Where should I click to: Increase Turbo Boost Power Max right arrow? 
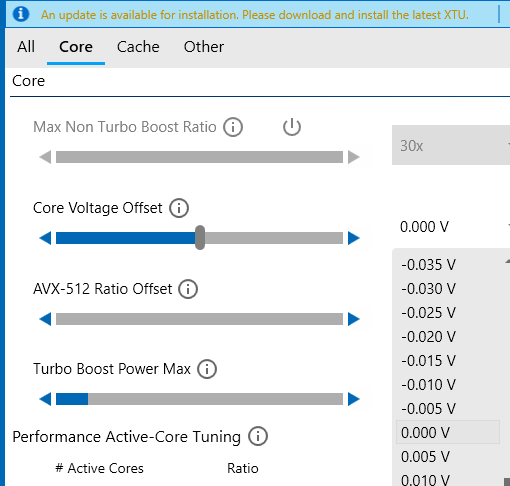tap(354, 399)
